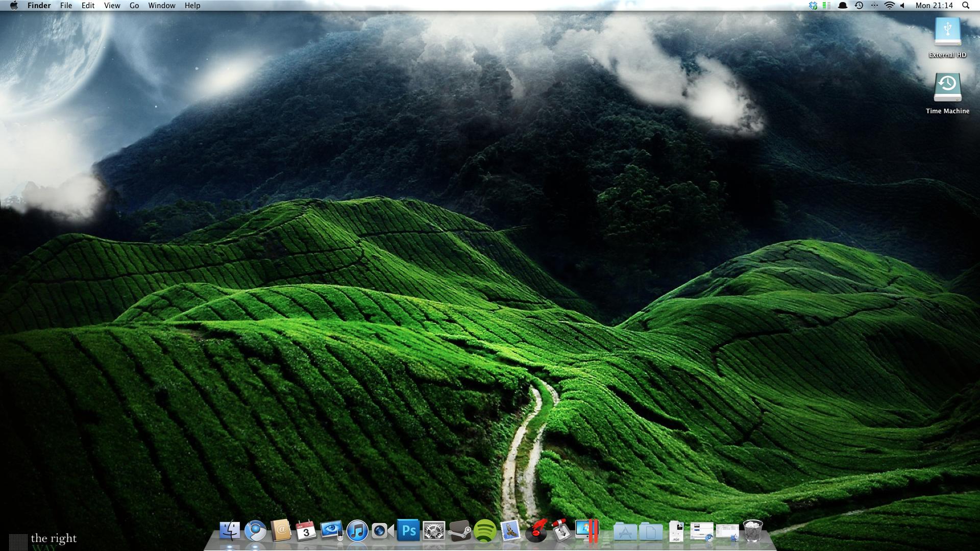Launch Spotify from the dock
The image size is (980, 551).
pos(485,531)
